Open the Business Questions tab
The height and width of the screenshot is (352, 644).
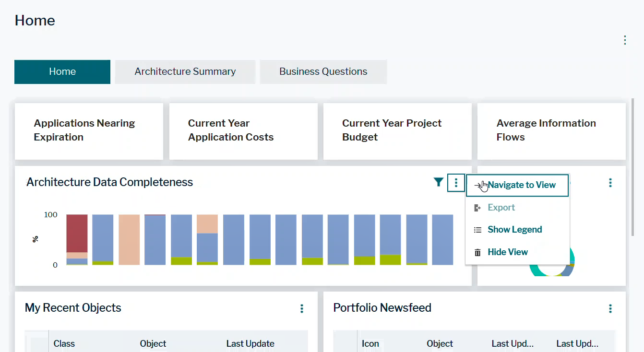coord(323,71)
